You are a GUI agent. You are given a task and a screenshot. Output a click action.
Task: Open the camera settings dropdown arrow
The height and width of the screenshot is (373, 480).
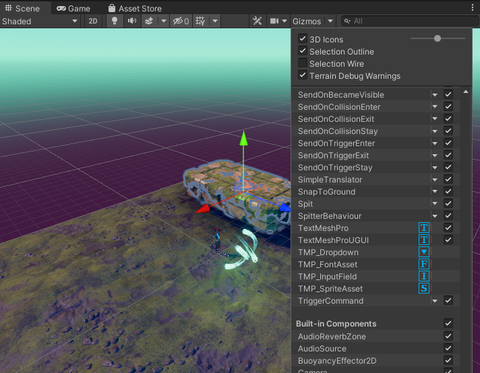pyautogui.click(x=284, y=21)
